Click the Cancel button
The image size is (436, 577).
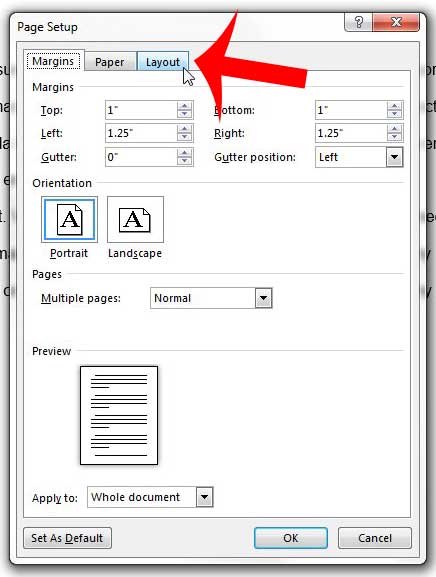pyautogui.click(x=375, y=538)
